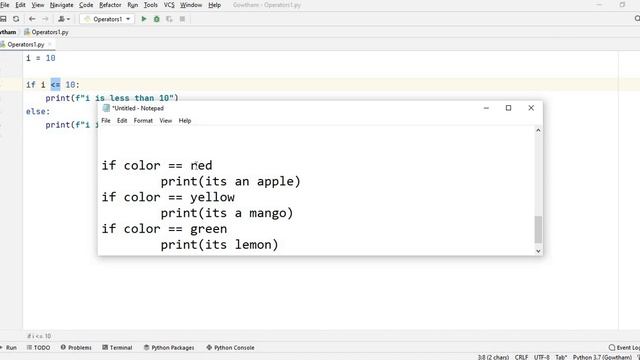Open the View menu in PyCharm
640x360 pixels.
point(38,5)
